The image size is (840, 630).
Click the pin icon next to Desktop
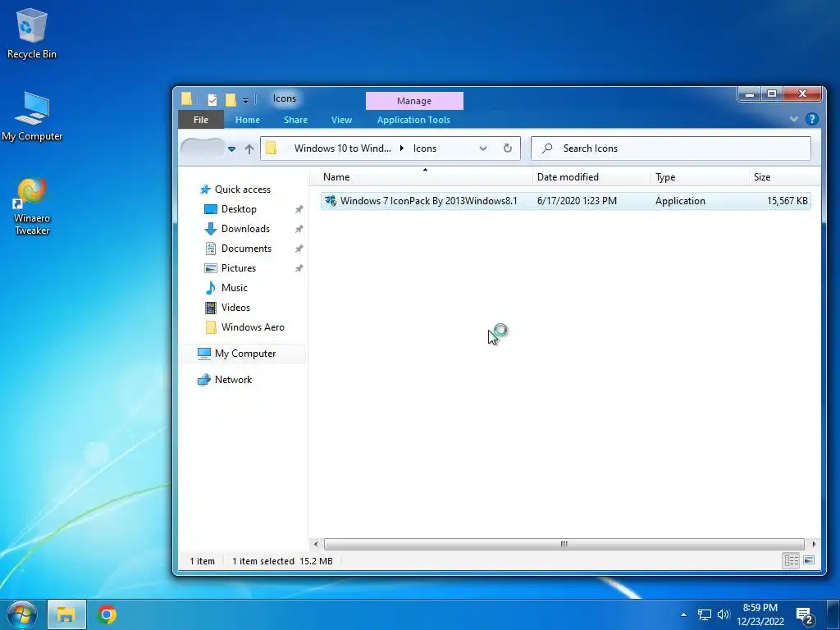click(x=299, y=209)
